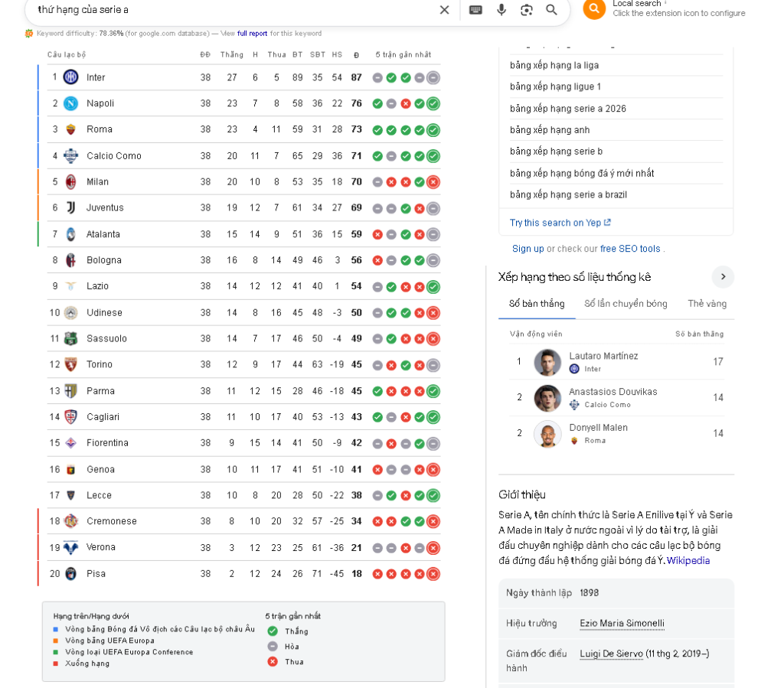Click Pisa's most recent loss icon
Image resolution: width=784 pixels, height=688 pixels.
click(x=433, y=574)
